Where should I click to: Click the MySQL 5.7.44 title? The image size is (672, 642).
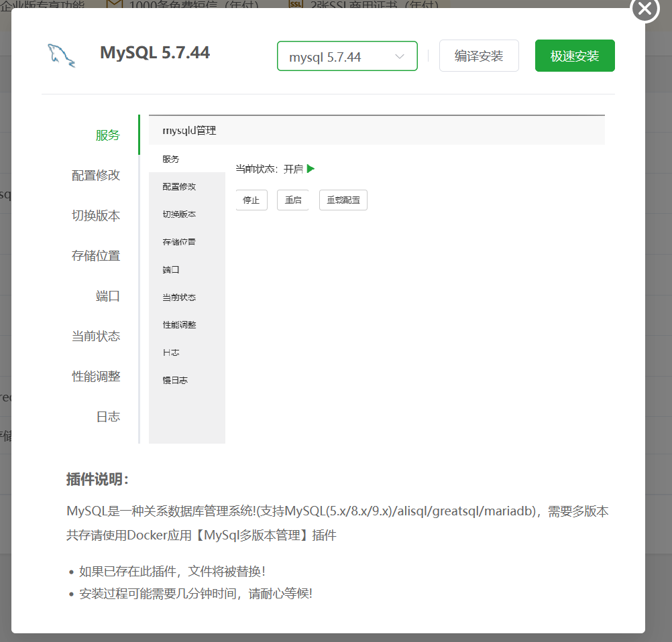pos(155,53)
